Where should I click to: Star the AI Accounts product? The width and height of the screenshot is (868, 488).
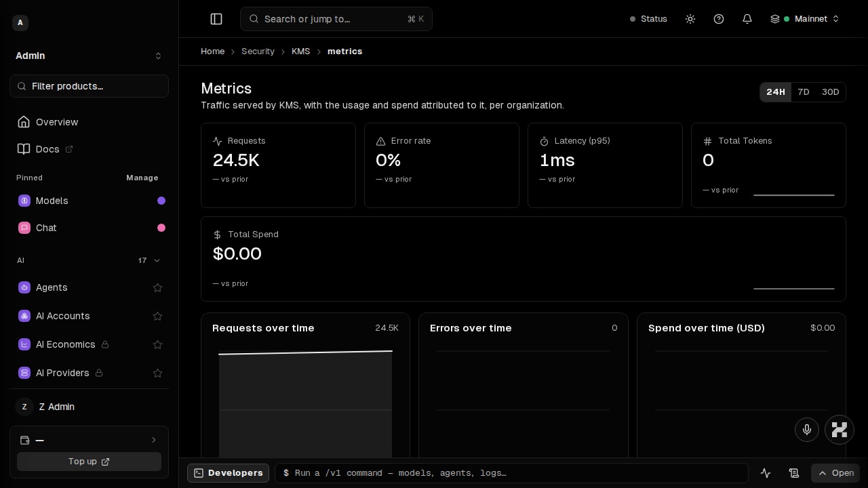point(157,316)
